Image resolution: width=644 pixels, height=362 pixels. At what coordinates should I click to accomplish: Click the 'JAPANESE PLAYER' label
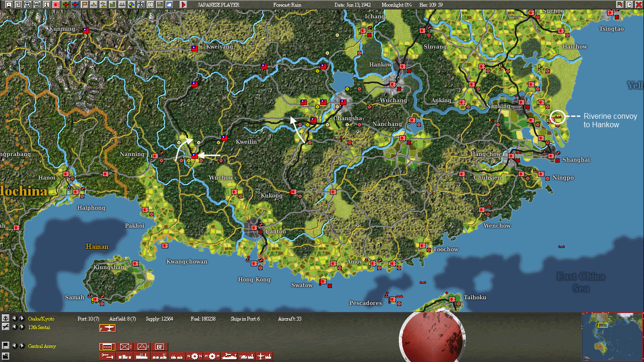pyautogui.click(x=218, y=5)
